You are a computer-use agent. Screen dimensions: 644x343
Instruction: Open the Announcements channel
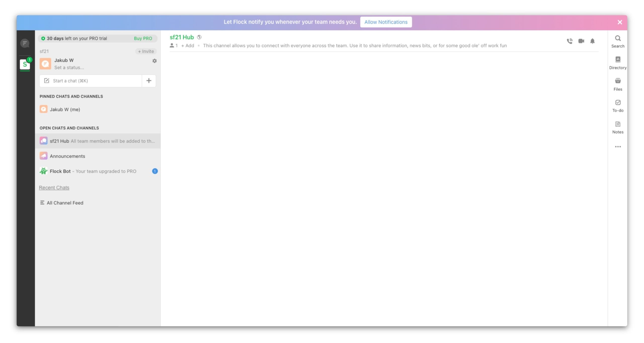point(67,156)
